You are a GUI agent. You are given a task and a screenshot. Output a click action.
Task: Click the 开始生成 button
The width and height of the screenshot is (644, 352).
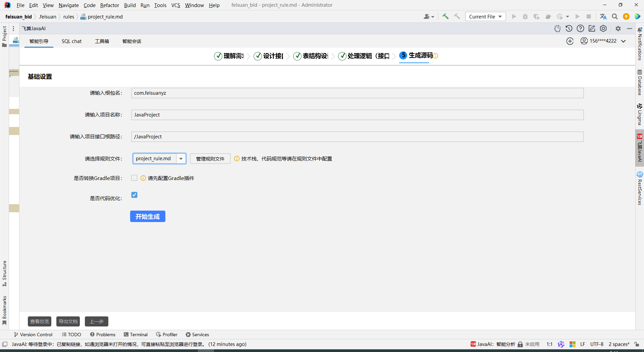(148, 216)
